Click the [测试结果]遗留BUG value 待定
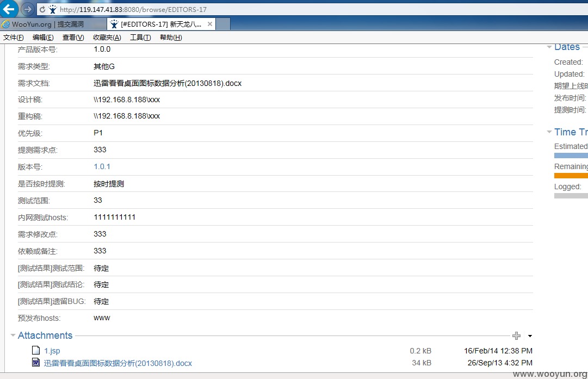This screenshot has width=588, height=379. click(x=101, y=301)
